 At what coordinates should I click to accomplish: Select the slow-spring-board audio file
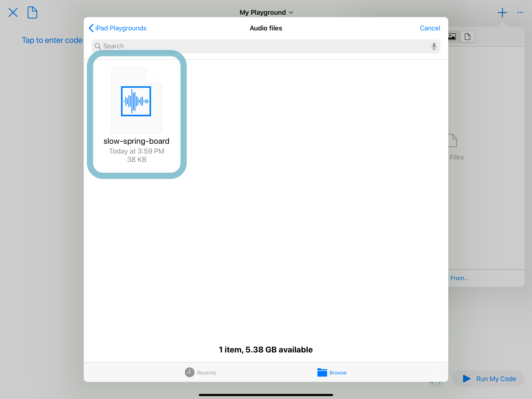pyautogui.click(x=136, y=101)
